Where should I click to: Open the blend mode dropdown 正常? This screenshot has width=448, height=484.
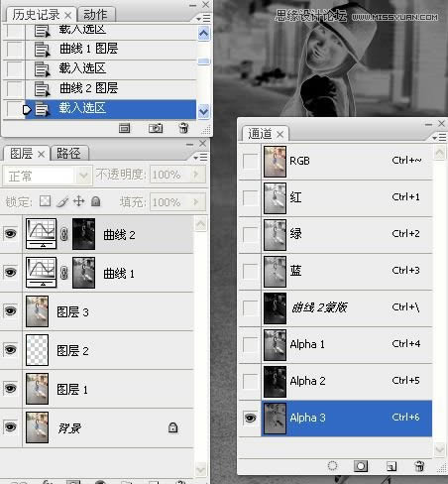[48, 176]
